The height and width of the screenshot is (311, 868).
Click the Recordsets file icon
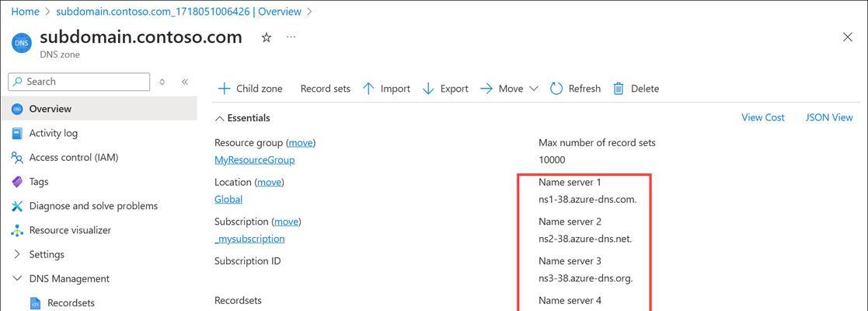point(36,303)
